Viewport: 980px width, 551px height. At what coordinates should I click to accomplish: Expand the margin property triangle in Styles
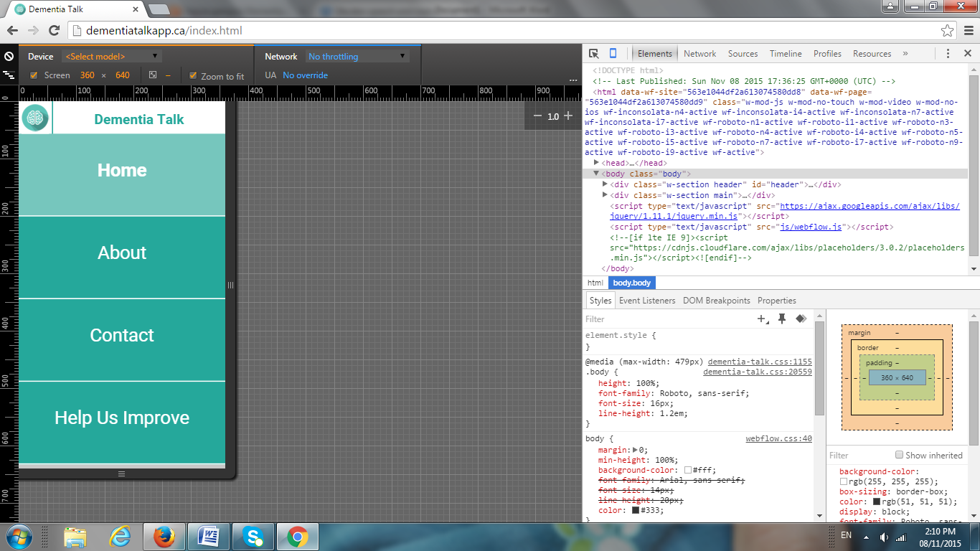point(634,450)
